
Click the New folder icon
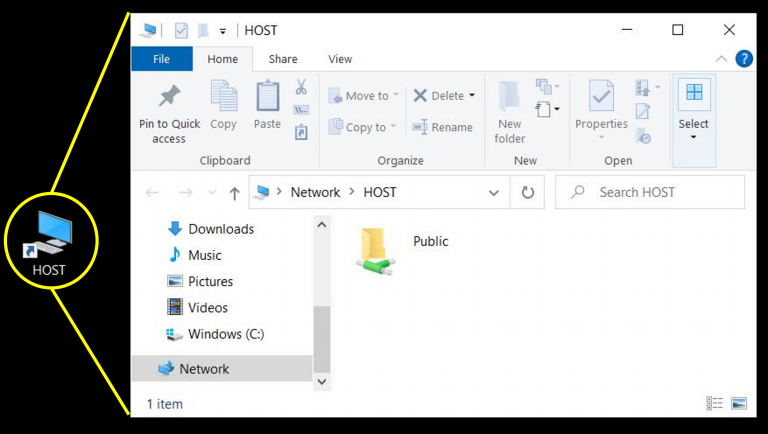509,96
